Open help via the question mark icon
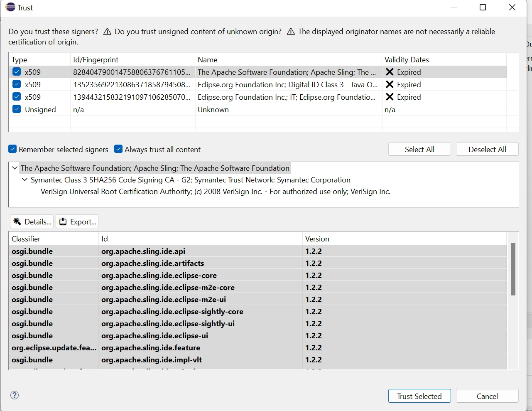The height and width of the screenshot is (411, 532). [15, 395]
